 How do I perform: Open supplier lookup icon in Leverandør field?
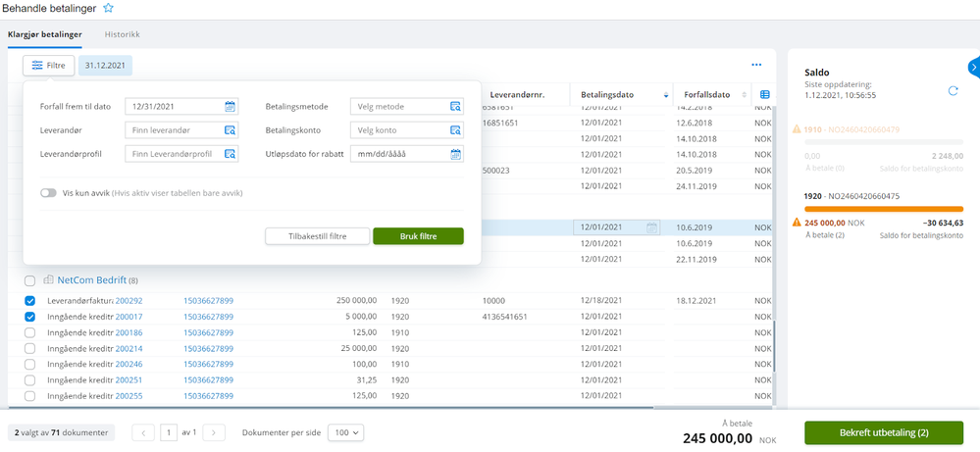[x=230, y=130]
